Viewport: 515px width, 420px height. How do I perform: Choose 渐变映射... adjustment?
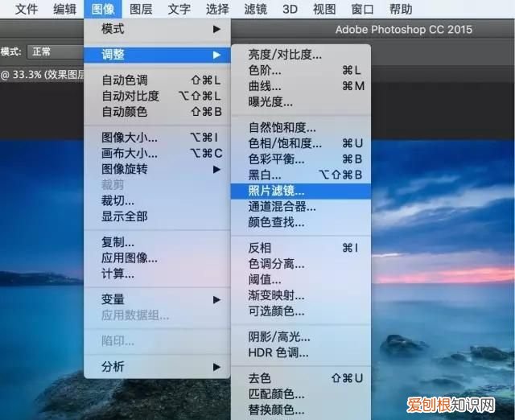[301, 295]
